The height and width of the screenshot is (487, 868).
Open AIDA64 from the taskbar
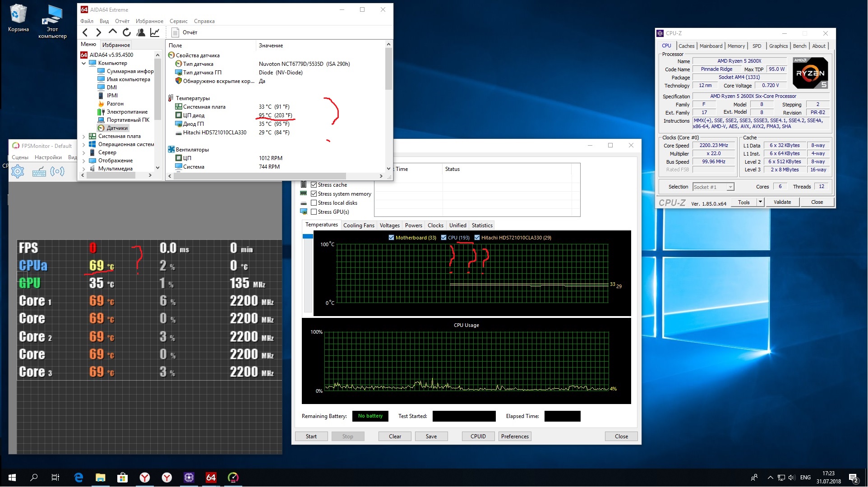coord(211,477)
